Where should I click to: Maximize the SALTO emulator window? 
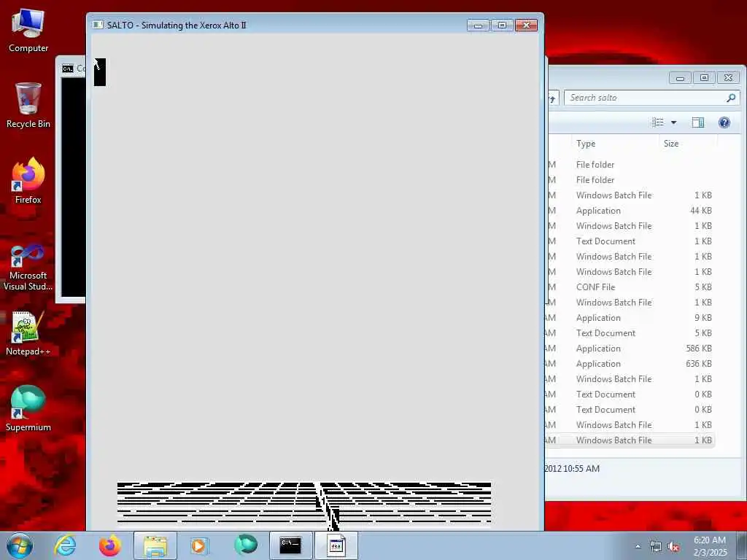tap(502, 26)
